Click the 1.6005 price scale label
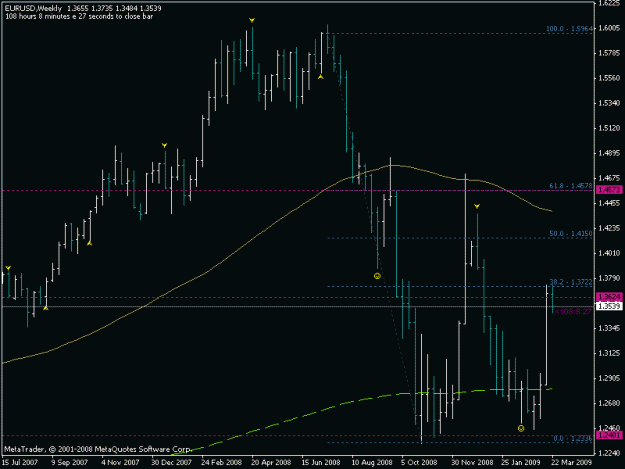The image size is (625, 469). [x=609, y=28]
